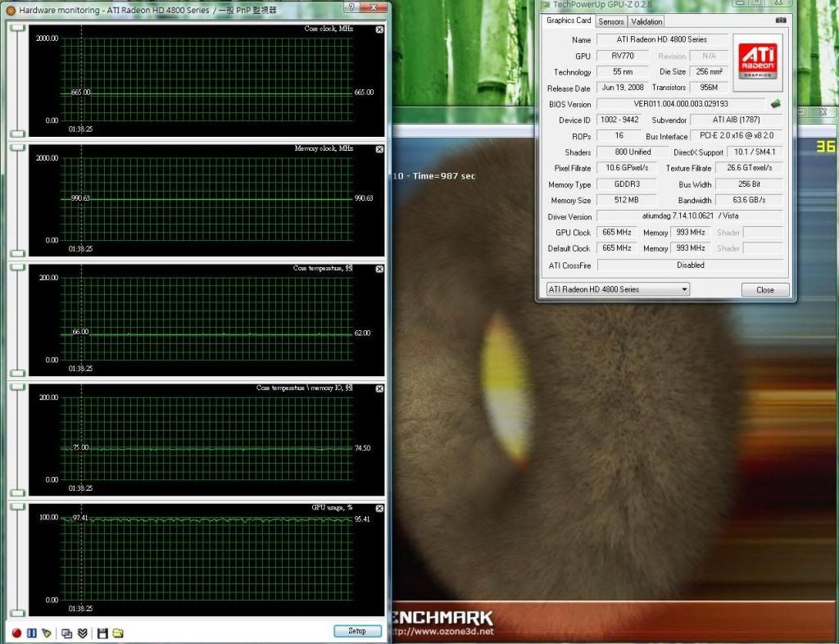Click the double down-chevron toolbar icon
This screenshot has height=644, width=839.
[83, 633]
